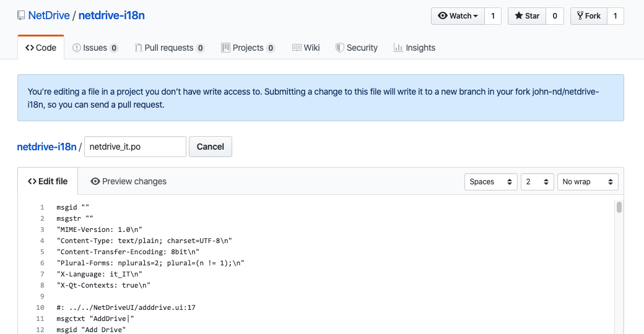Click the adddrive.ui:17 comment line
Screen dimensions: 644x334
pos(126,307)
